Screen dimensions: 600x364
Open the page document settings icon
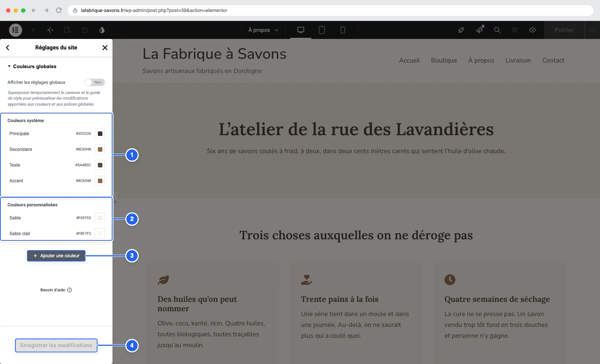tap(67, 30)
